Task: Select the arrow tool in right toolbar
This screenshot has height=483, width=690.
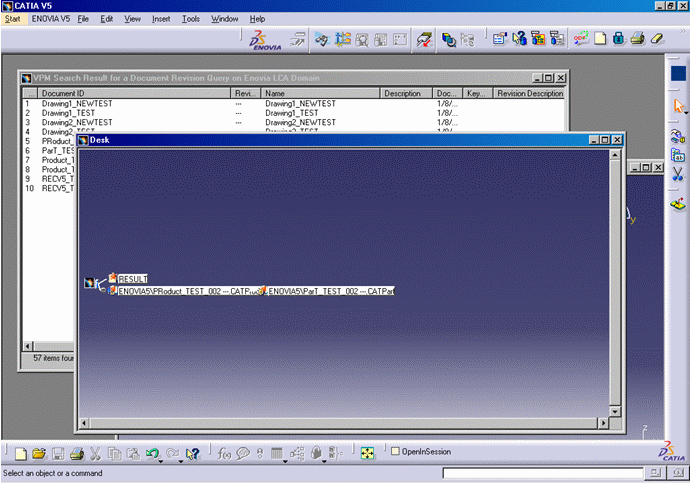Action: pyautogui.click(x=679, y=106)
